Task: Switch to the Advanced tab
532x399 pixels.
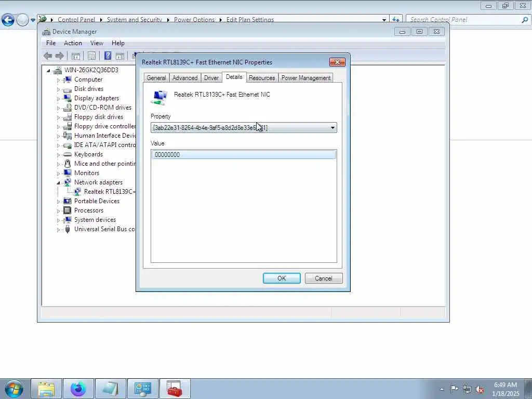Action: (185, 78)
